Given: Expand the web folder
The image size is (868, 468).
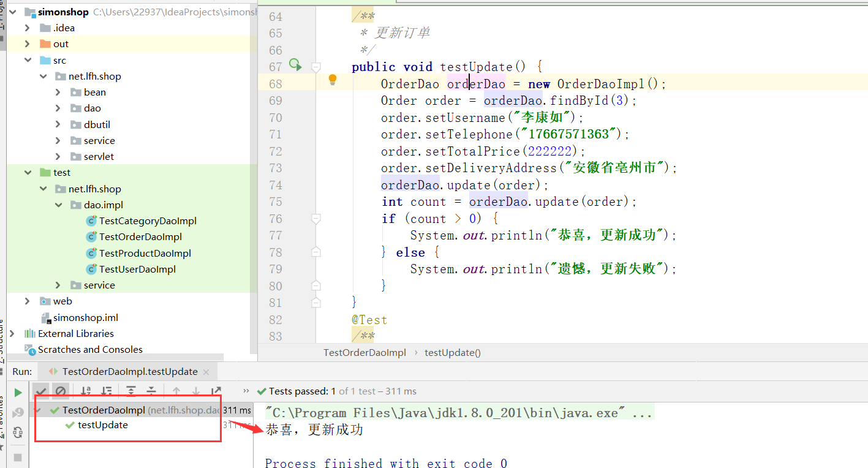Looking at the screenshot, I should coord(28,301).
